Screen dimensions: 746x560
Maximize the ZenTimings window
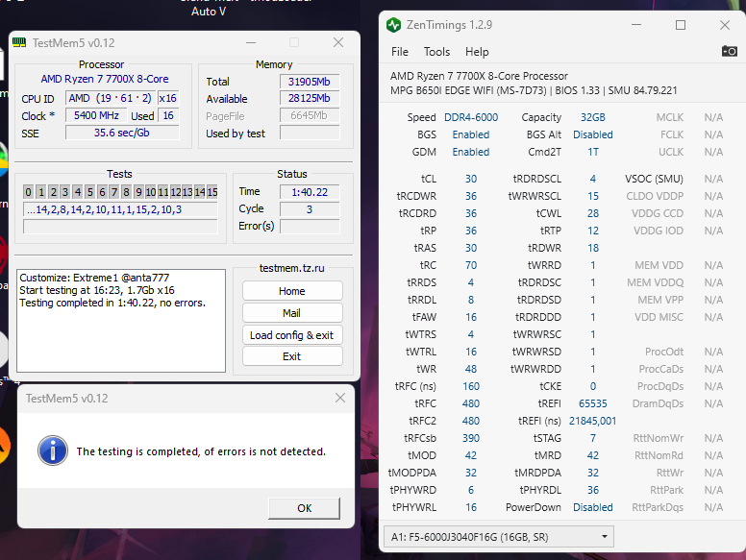click(681, 25)
